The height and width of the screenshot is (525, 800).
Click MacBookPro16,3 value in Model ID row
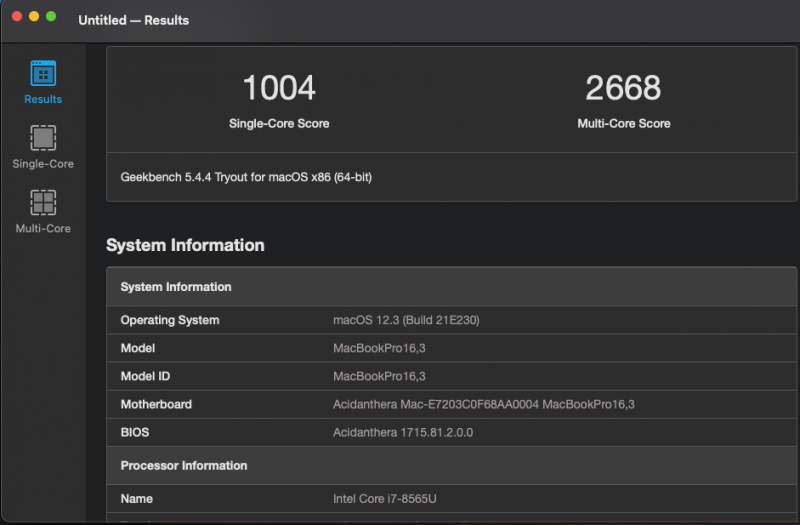pos(379,377)
